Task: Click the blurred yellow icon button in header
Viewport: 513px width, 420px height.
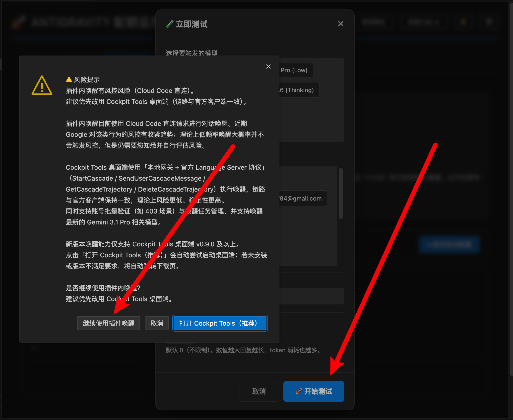Action: coord(463,22)
